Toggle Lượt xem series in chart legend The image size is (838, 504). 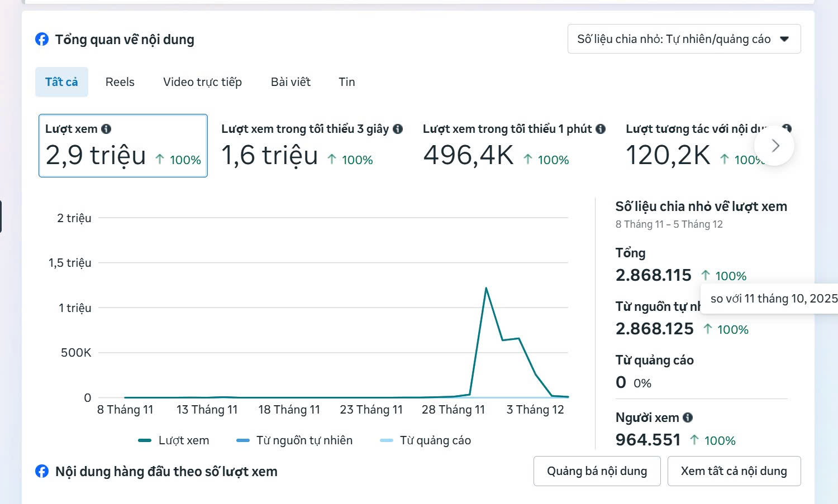174,440
